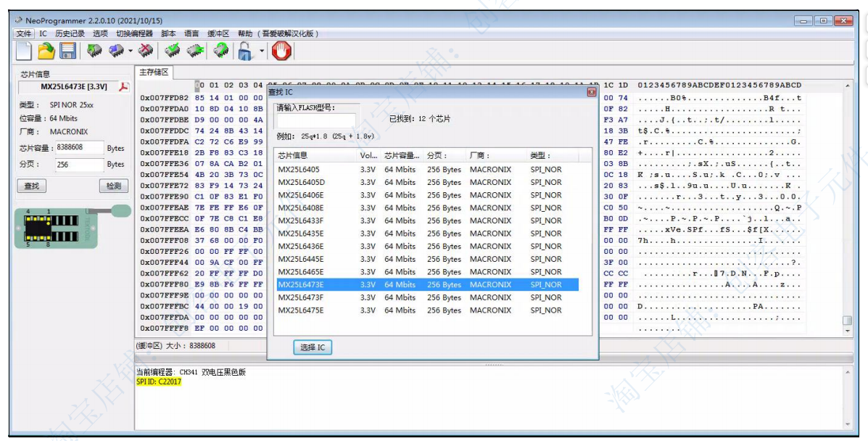Screen dimensions: 868x441
Task: Close the 查找 IC dialog
Action: coord(592,92)
